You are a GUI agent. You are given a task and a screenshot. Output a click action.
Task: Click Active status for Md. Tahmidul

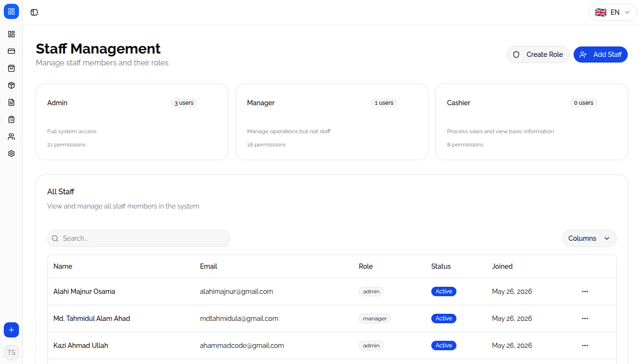click(444, 318)
